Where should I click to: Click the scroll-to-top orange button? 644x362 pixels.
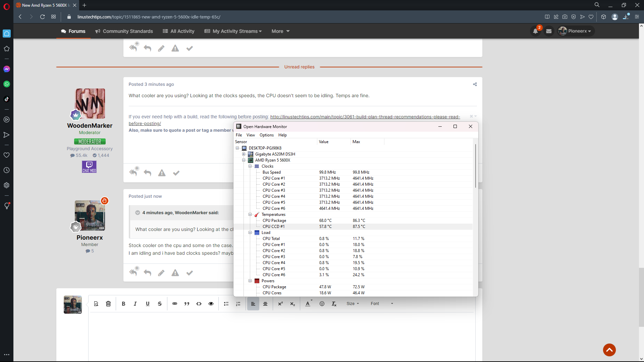[609, 350]
